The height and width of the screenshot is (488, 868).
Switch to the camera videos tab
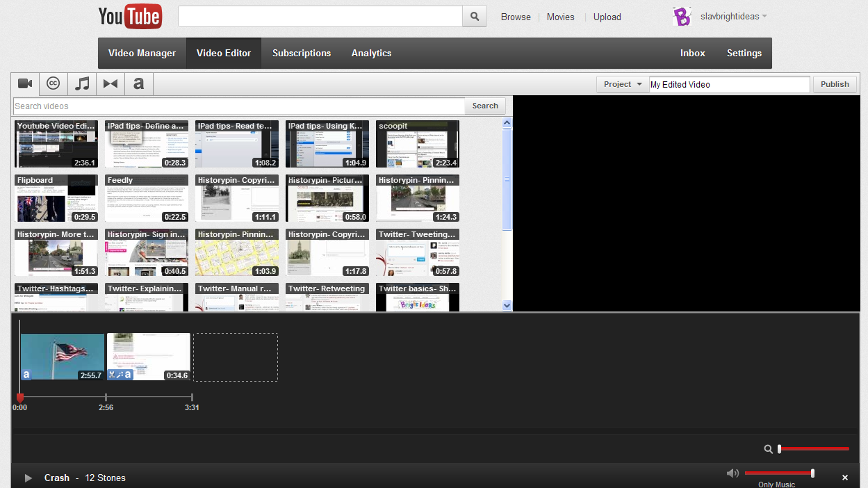(26, 83)
